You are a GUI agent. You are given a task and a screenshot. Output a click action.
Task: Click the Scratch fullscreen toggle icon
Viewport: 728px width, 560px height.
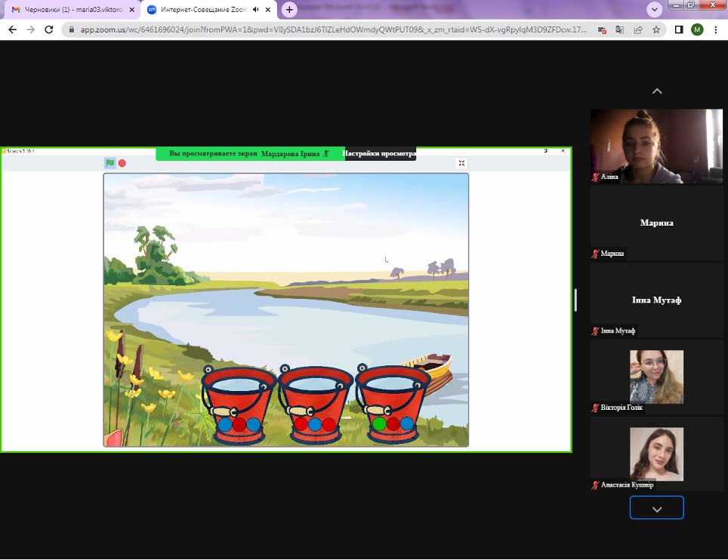462,163
